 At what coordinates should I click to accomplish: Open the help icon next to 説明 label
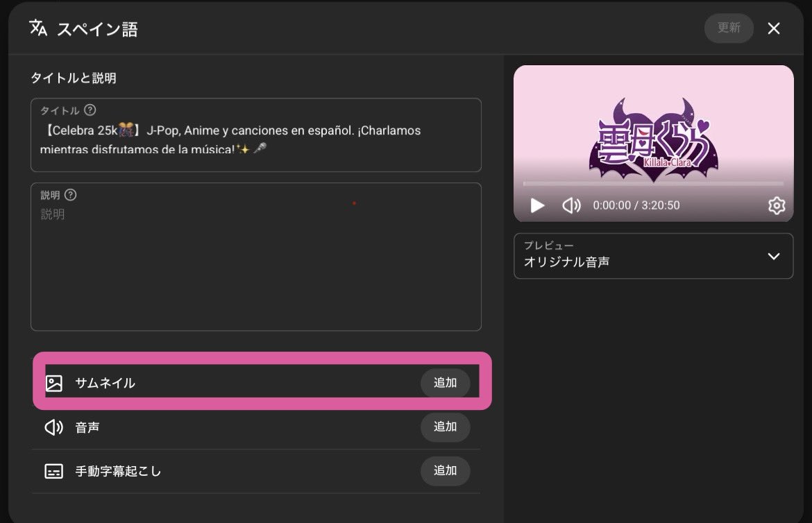(x=70, y=195)
